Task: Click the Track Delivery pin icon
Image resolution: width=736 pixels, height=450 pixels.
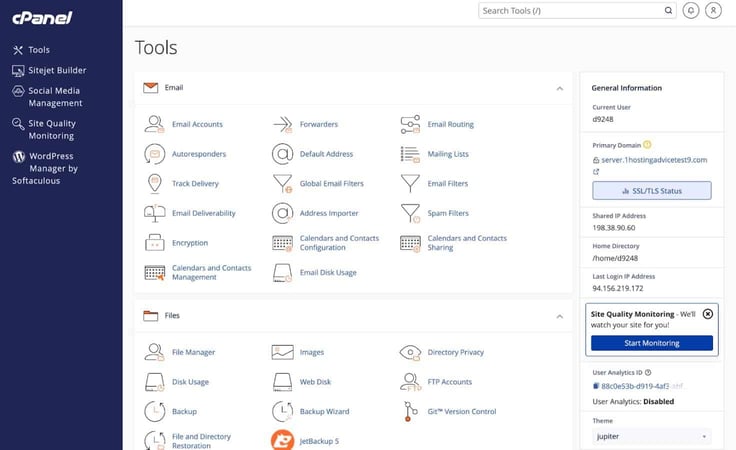Action: tap(154, 183)
